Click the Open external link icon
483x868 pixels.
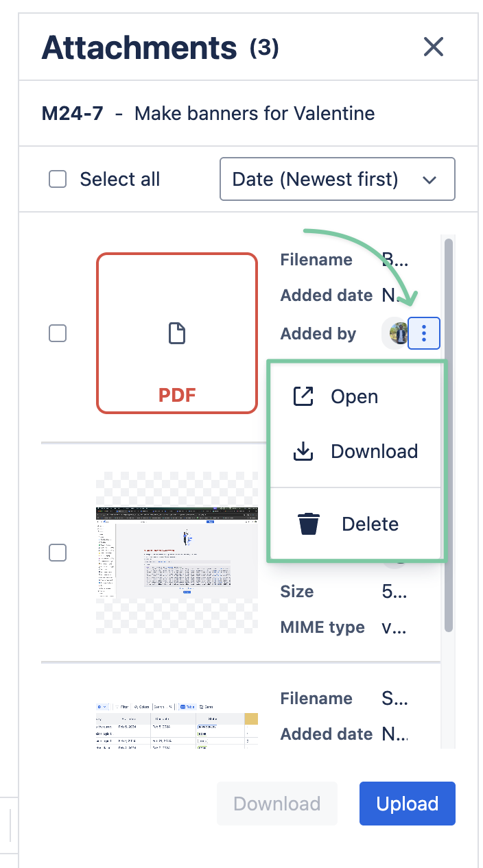[303, 396]
